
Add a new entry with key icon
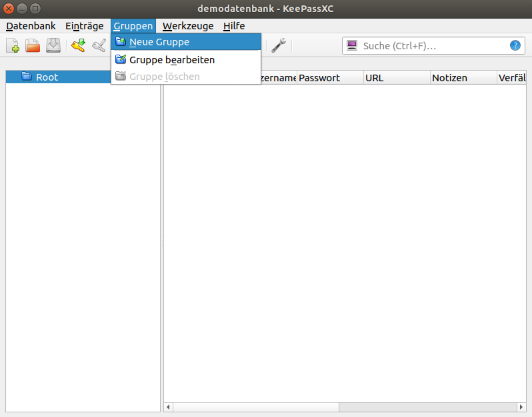point(79,46)
